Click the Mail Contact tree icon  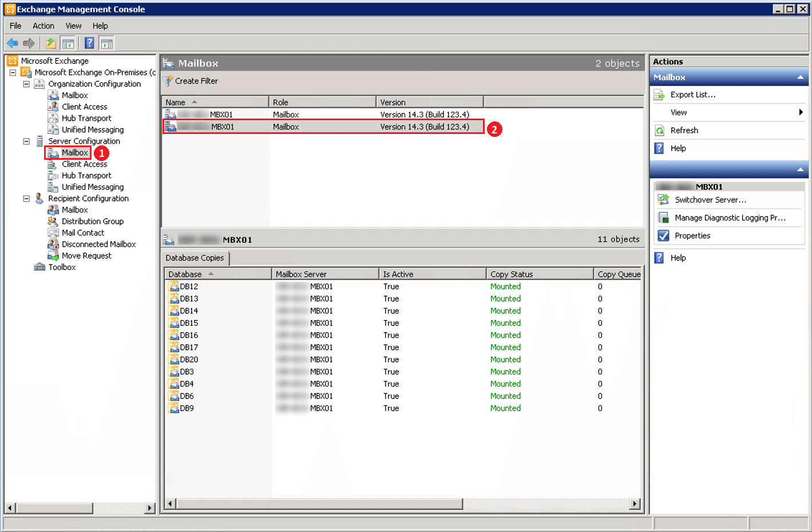point(53,232)
